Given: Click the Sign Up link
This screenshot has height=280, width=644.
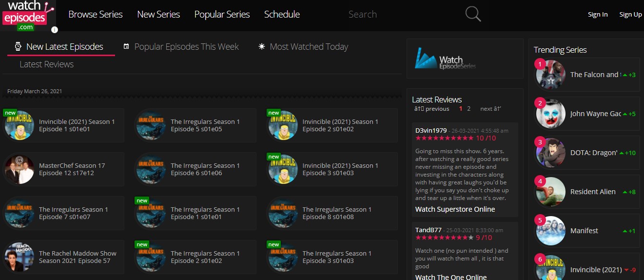Looking at the screenshot, I should 630,14.
